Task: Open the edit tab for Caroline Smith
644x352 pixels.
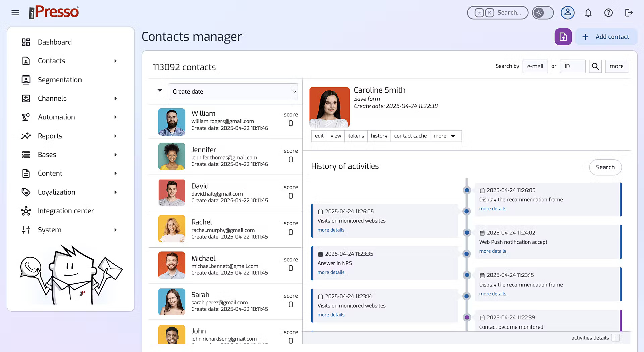Action: (319, 136)
